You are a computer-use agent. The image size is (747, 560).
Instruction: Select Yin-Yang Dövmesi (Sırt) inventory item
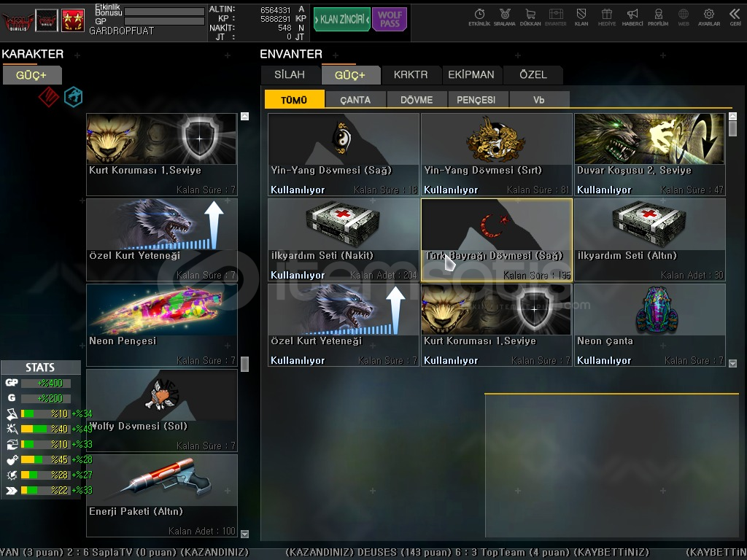[x=496, y=155]
